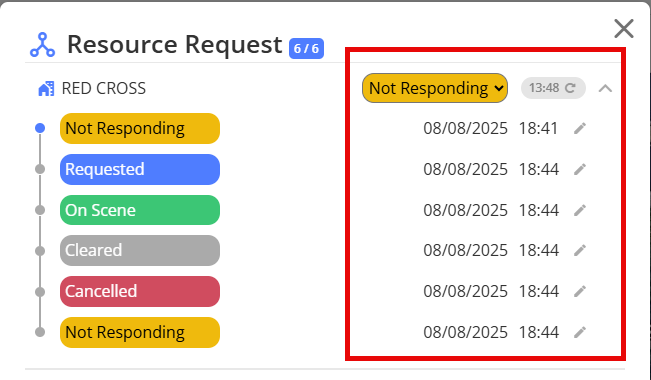Select the grey Cleared status pill

tap(140, 250)
